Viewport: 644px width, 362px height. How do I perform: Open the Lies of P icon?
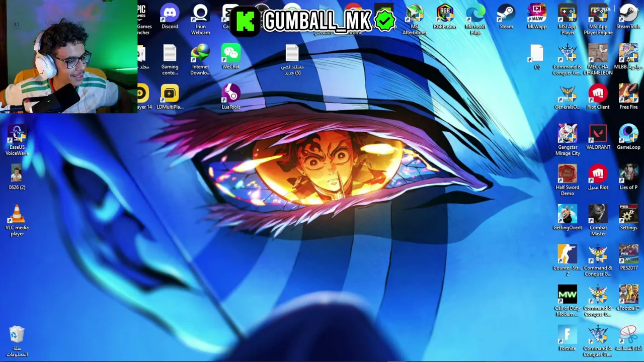point(628,177)
